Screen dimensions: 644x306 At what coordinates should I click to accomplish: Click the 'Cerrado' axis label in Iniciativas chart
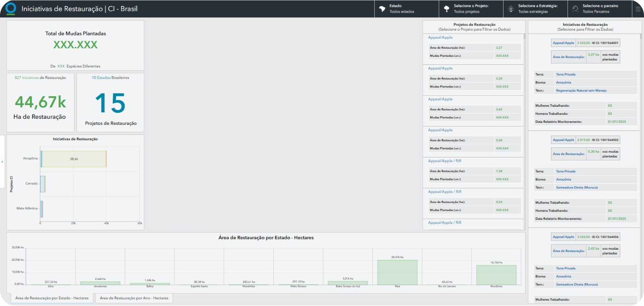coord(31,184)
